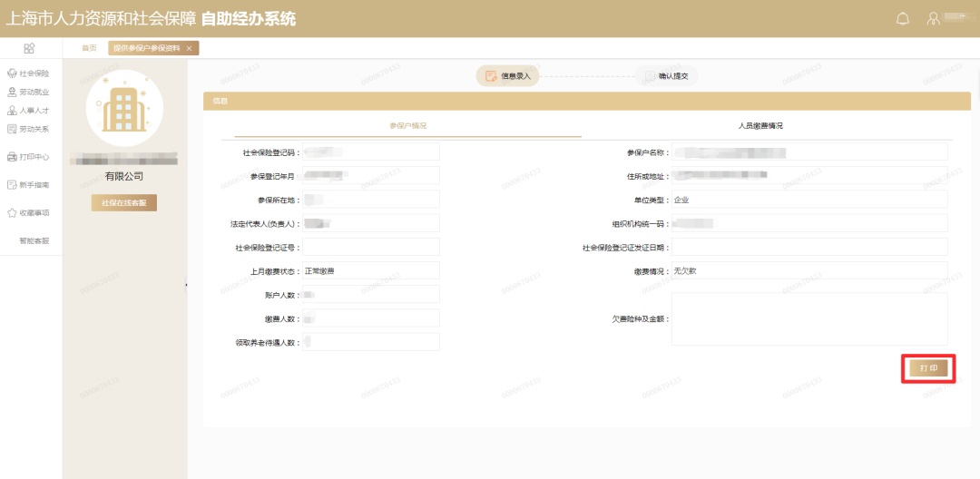Click the company building avatar
980x479 pixels.
pyautogui.click(x=124, y=108)
